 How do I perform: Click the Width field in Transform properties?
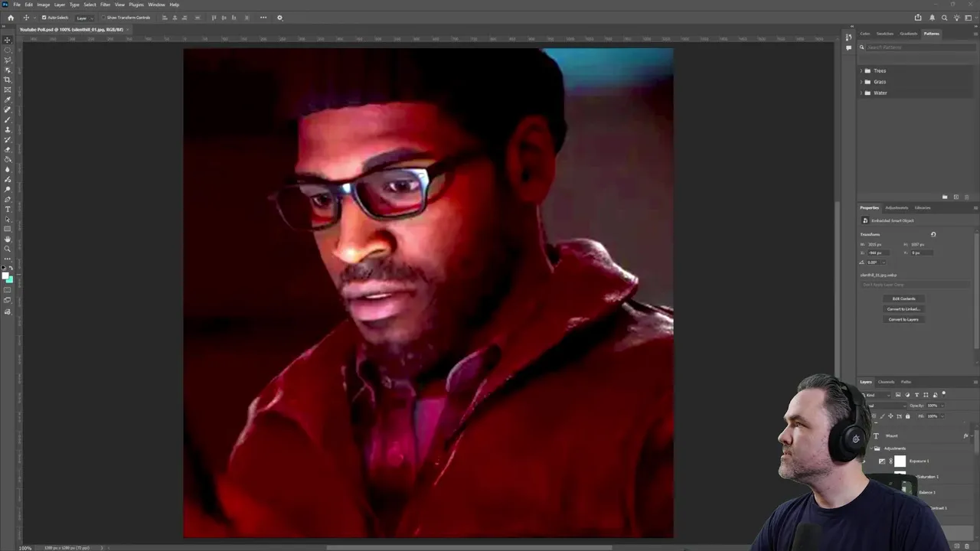pyautogui.click(x=877, y=244)
